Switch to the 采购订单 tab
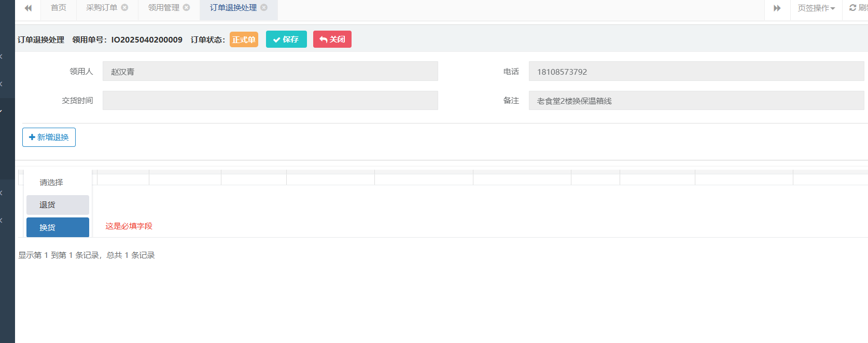This screenshot has width=868, height=343. tap(101, 8)
